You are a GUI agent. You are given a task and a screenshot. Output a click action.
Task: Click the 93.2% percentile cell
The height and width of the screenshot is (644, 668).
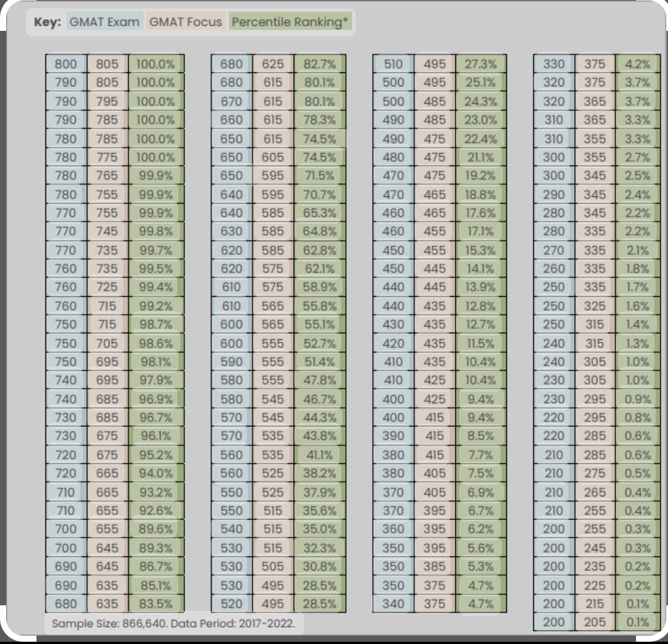(156, 492)
